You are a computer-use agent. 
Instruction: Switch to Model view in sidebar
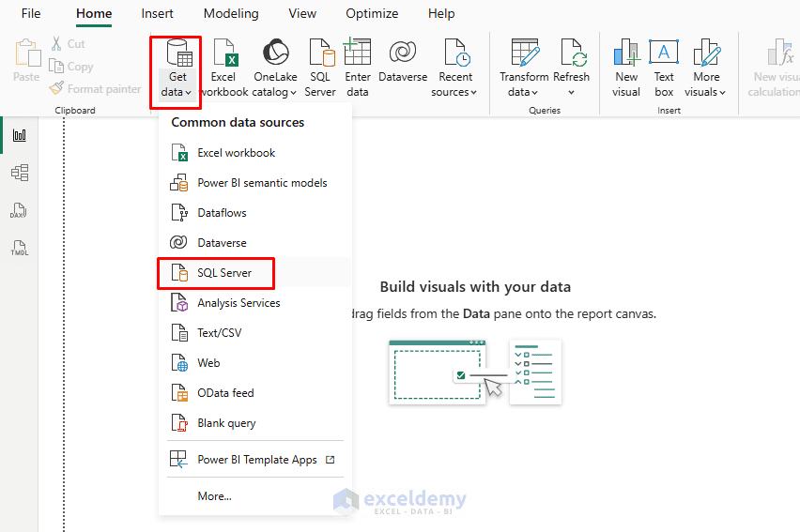pos(20,173)
